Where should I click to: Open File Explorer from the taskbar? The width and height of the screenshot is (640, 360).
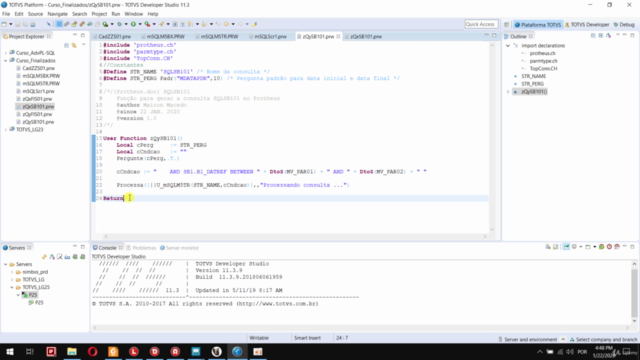(72, 351)
